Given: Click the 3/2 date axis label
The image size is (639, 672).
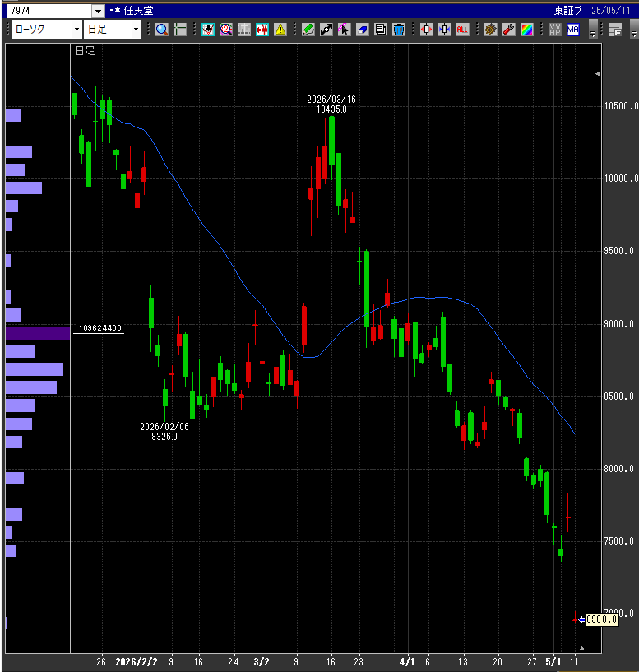Looking at the screenshot, I should [x=262, y=661].
